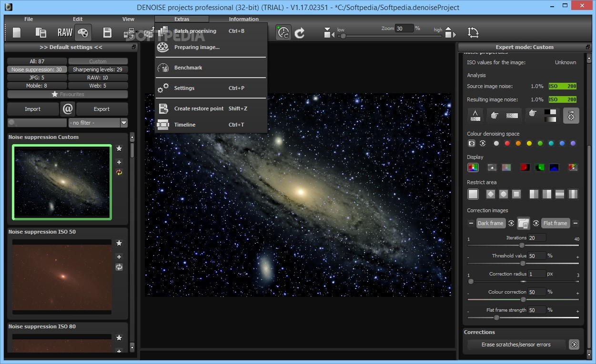This screenshot has width=596, height=364.
Task: Click the Import button
Action: coord(33,109)
